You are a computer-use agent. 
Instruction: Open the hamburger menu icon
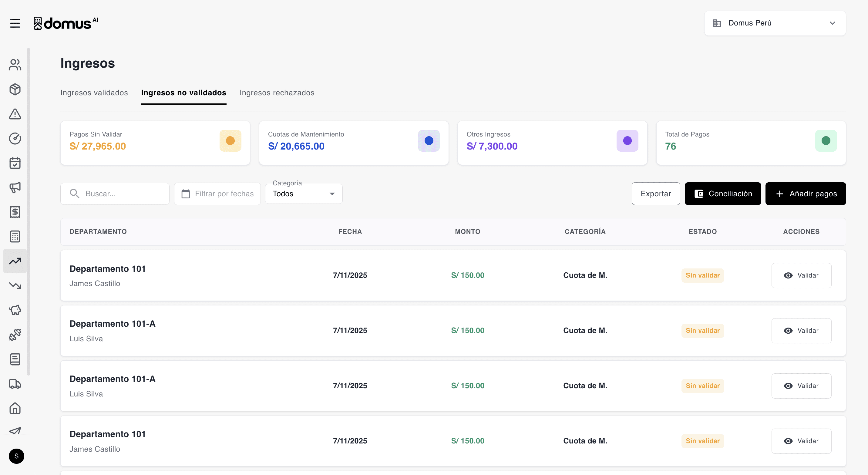click(x=15, y=23)
